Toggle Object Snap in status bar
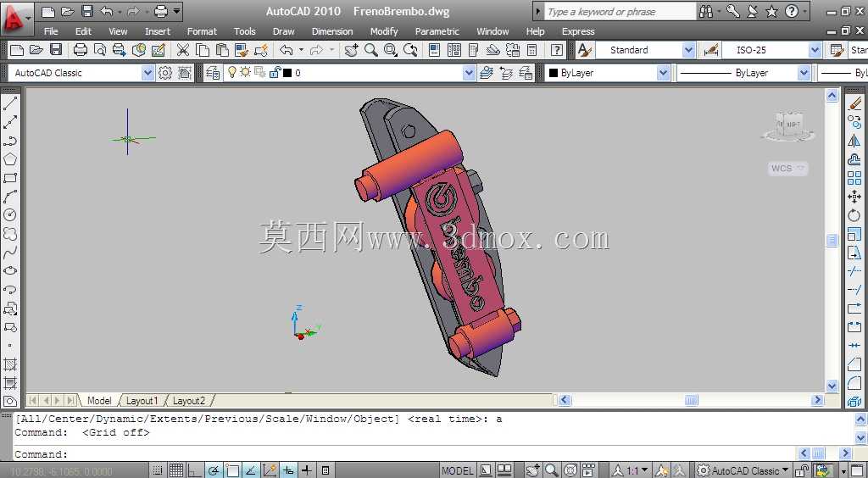The image size is (868, 478). (x=232, y=471)
